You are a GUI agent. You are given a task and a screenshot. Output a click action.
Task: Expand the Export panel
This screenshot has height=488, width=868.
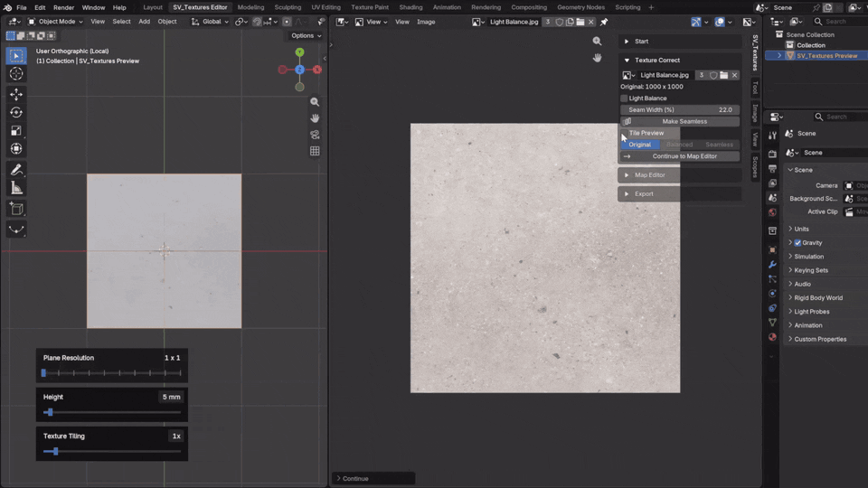(680, 194)
